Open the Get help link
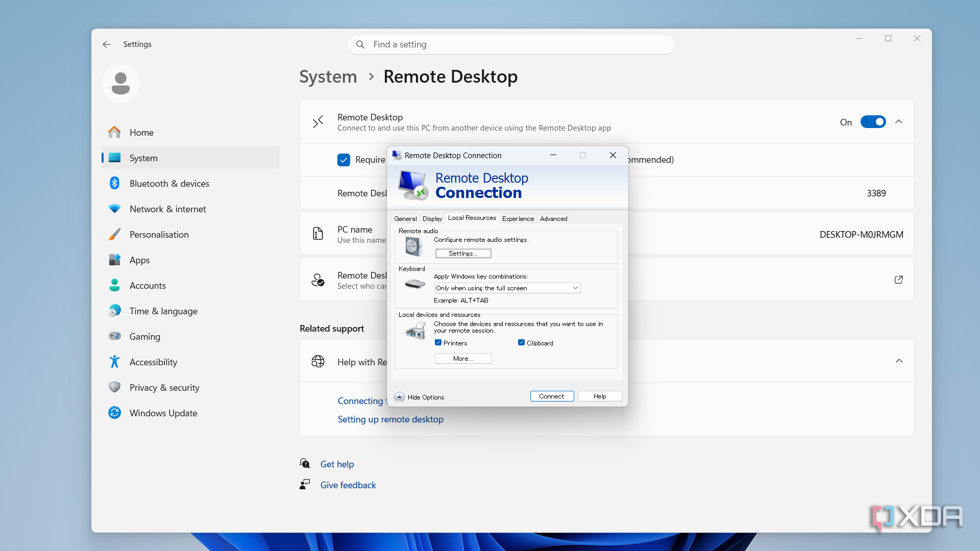 pyautogui.click(x=337, y=464)
